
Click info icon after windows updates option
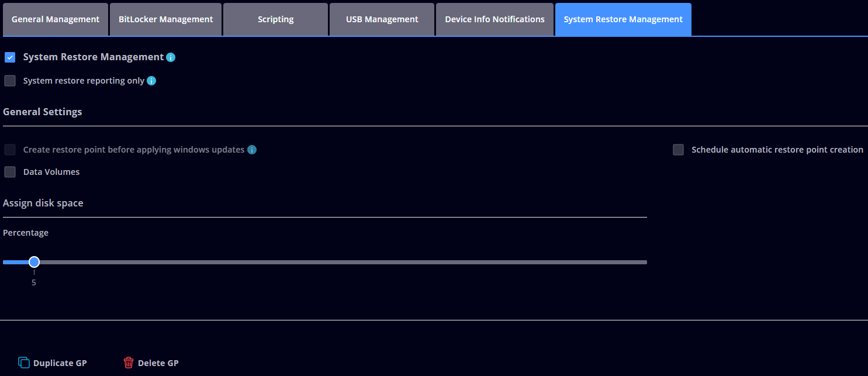(x=252, y=150)
